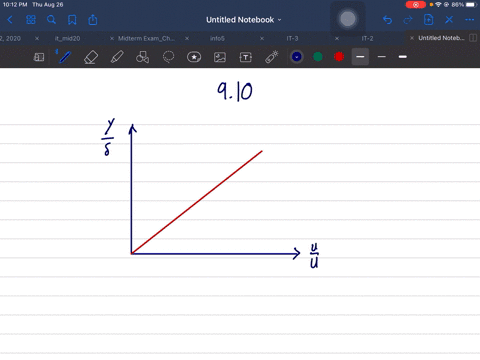
Task: Insert an image with Image tool
Action: (x=220, y=57)
